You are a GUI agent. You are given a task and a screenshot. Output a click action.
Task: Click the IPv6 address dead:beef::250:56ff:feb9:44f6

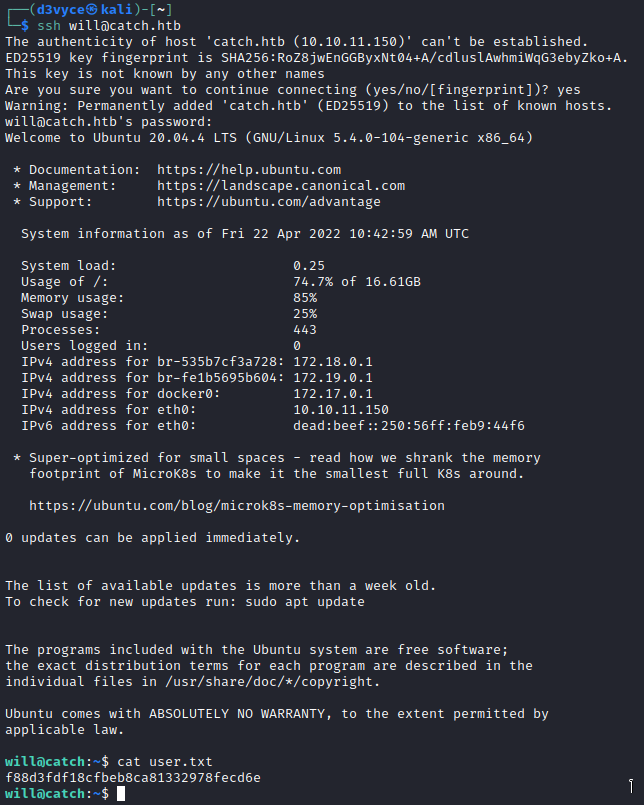[x=409, y=426]
